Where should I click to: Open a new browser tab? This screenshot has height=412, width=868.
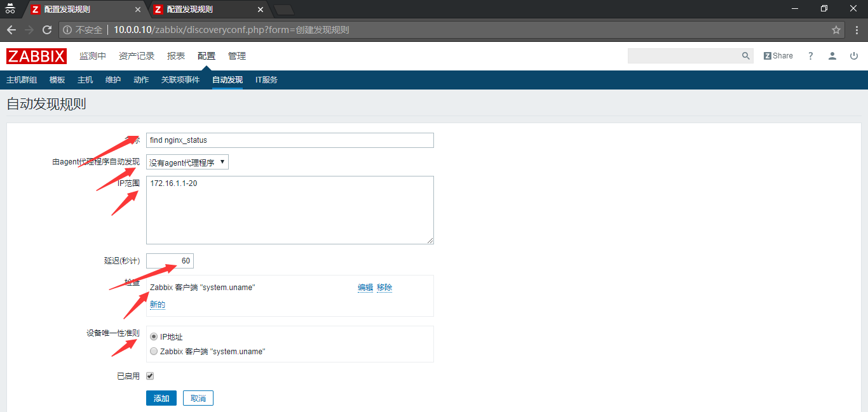coord(283,10)
